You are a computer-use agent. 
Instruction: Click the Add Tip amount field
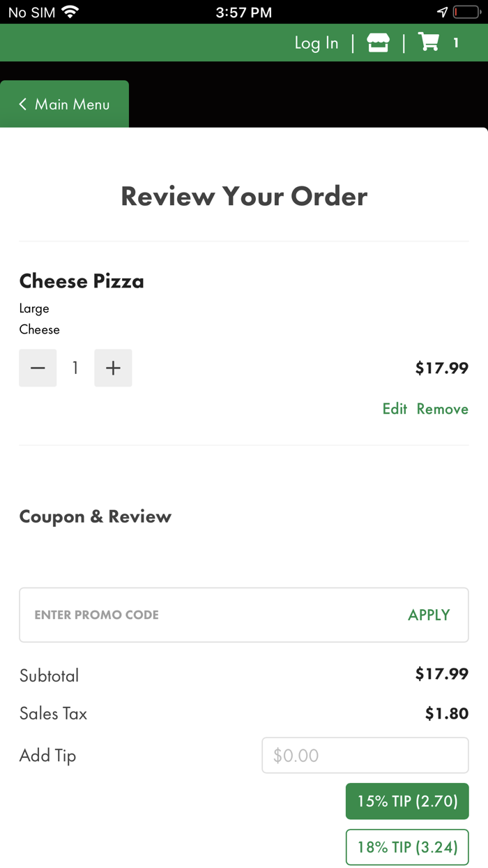point(365,755)
